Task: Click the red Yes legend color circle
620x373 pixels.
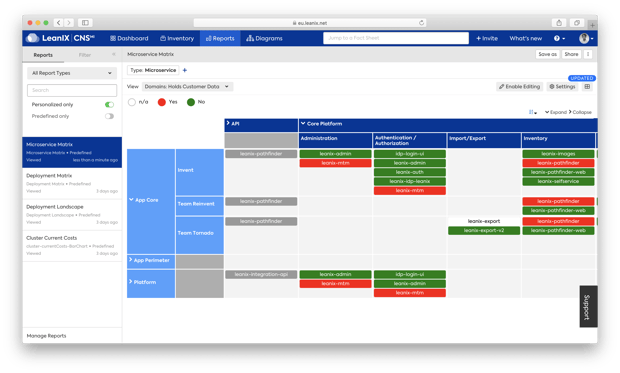Action: tap(161, 102)
